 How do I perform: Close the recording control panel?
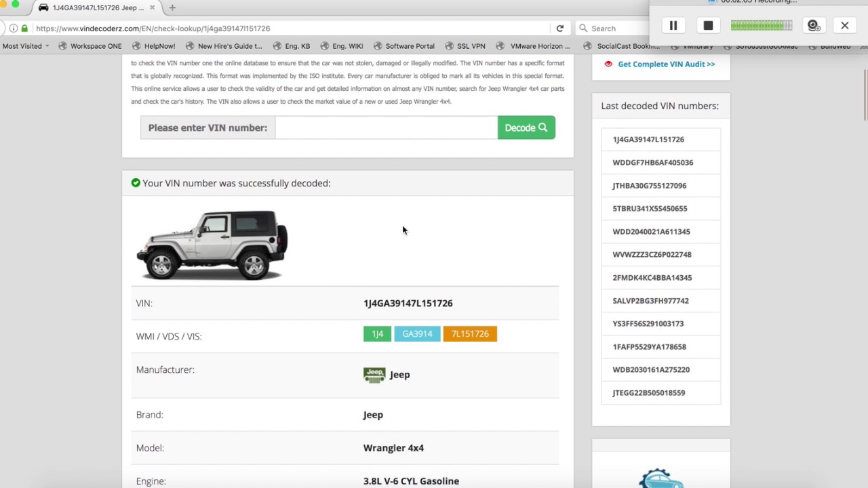click(x=845, y=26)
